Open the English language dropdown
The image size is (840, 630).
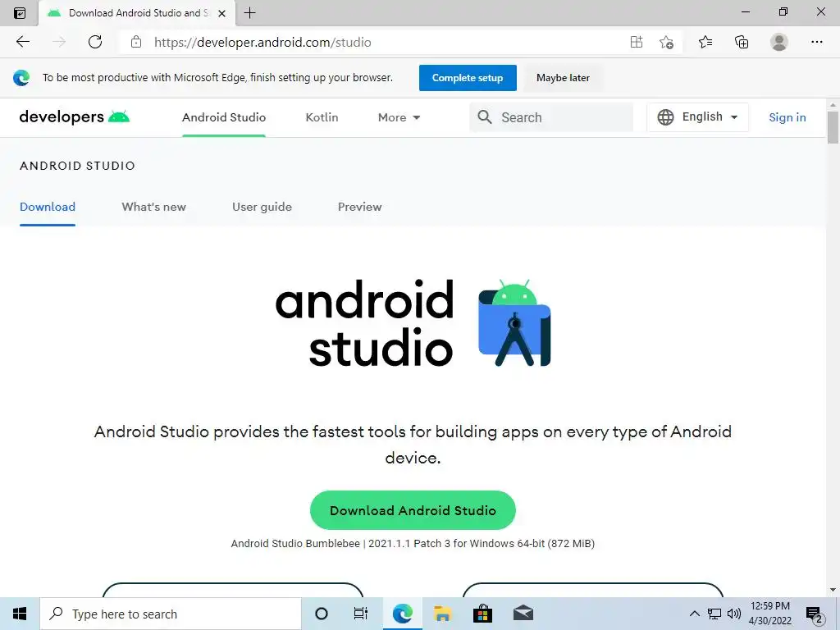(697, 116)
